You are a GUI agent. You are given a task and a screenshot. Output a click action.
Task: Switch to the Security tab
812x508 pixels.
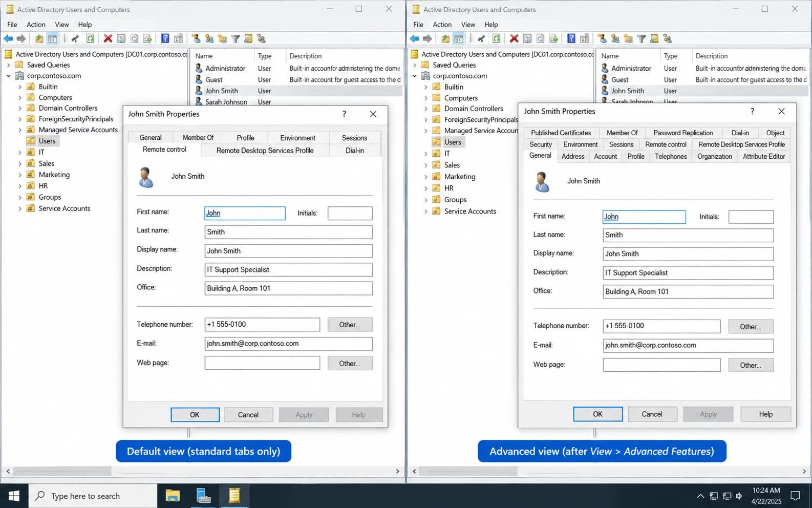(541, 144)
